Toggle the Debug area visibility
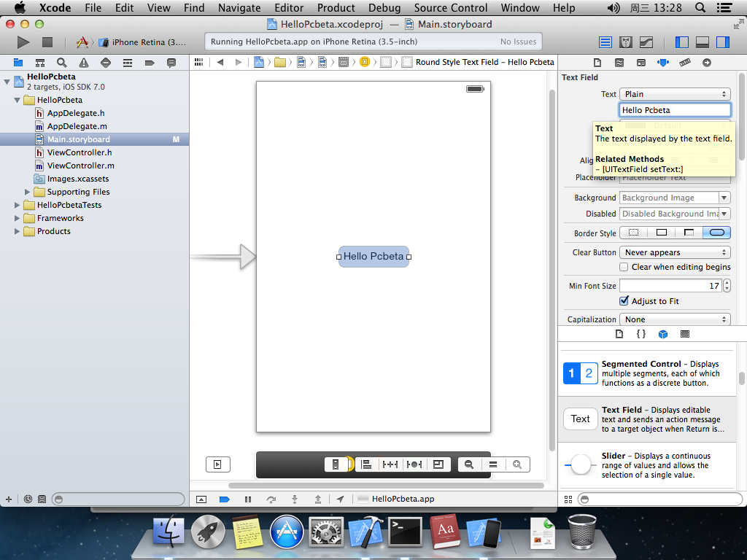The width and height of the screenshot is (747, 560). [x=703, y=42]
